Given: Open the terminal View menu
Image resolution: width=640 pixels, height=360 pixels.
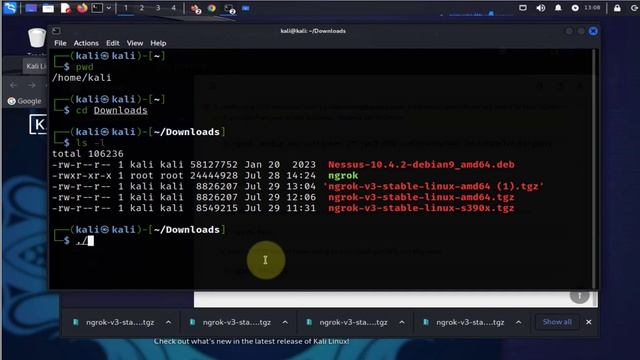Looking at the screenshot, I should [x=135, y=43].
